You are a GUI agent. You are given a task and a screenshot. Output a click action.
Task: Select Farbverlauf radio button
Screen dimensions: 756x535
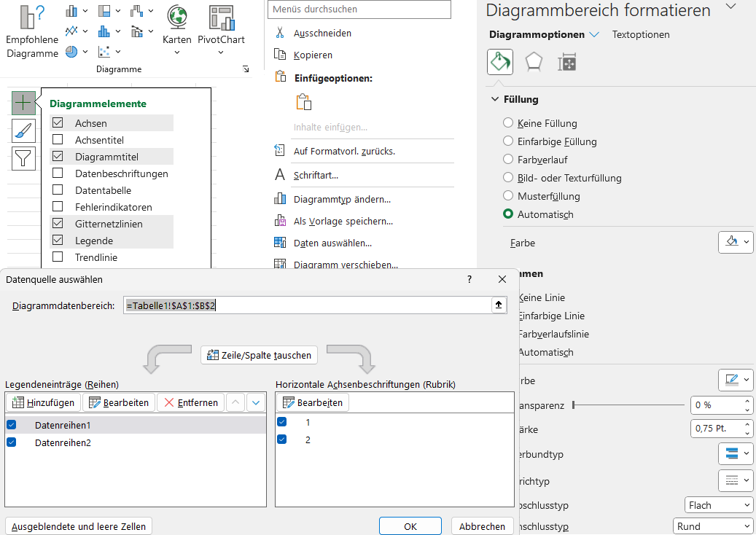click(507, 159)
